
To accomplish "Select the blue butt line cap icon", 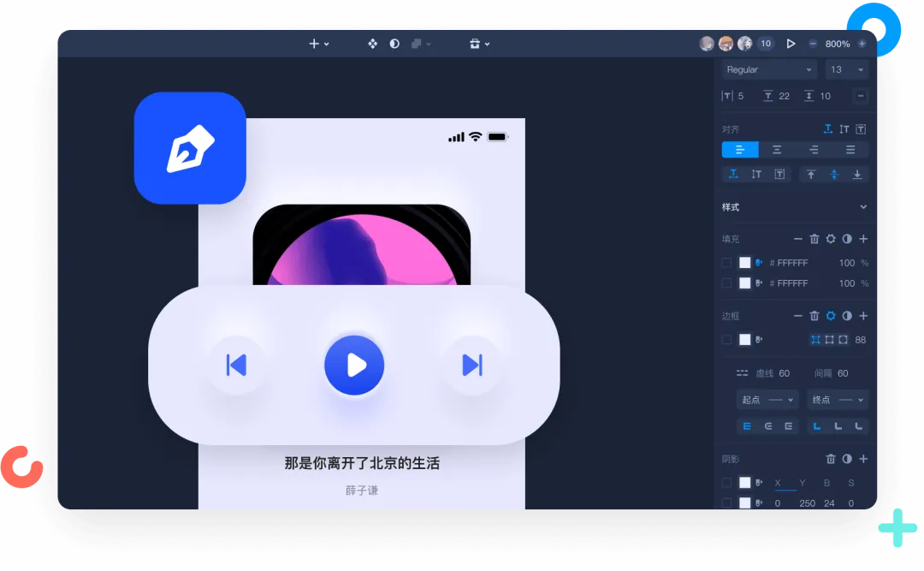I will pyautogui.click(x=747, y=426).
